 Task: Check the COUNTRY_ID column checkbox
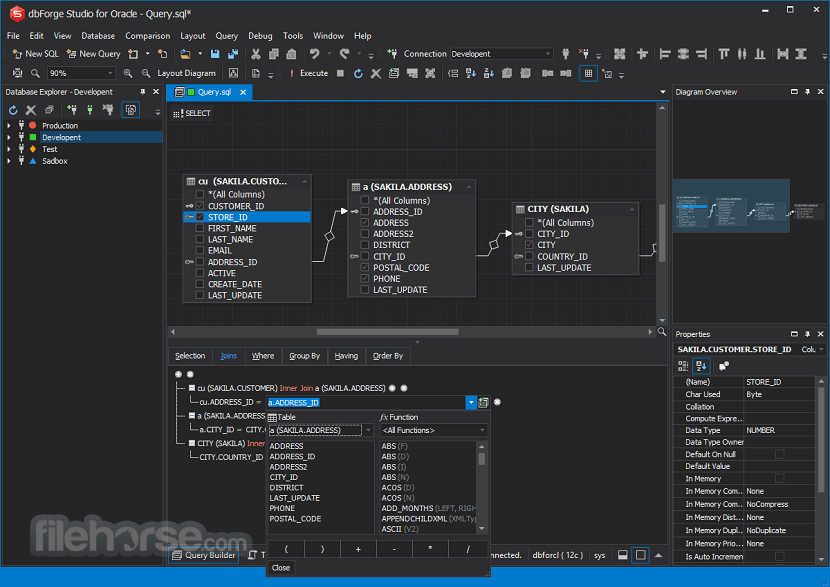[x=529, y=256]
